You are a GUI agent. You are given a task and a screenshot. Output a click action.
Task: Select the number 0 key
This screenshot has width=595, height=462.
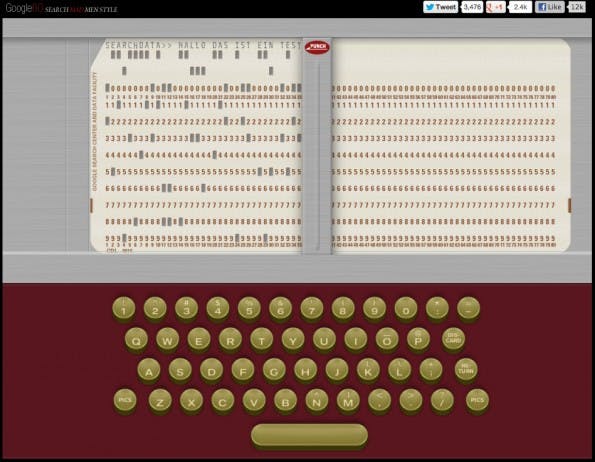click(x=406, y=308)
